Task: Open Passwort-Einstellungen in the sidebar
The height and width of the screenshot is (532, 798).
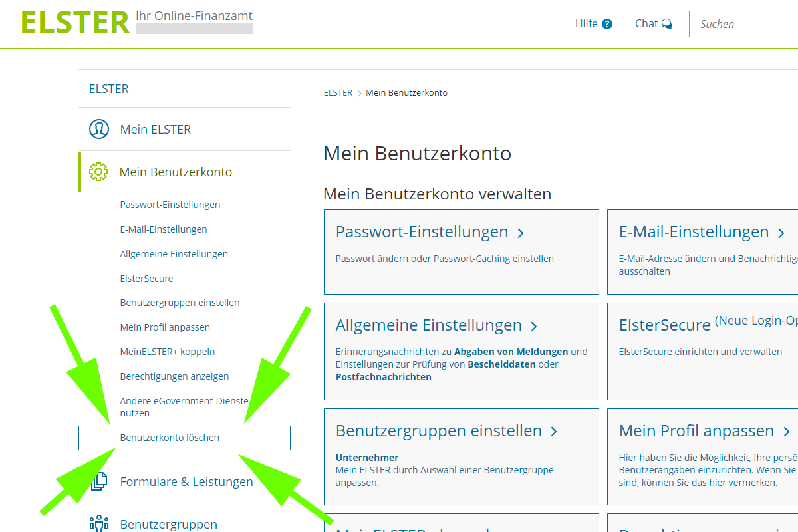Action: (x=170, y=205)
